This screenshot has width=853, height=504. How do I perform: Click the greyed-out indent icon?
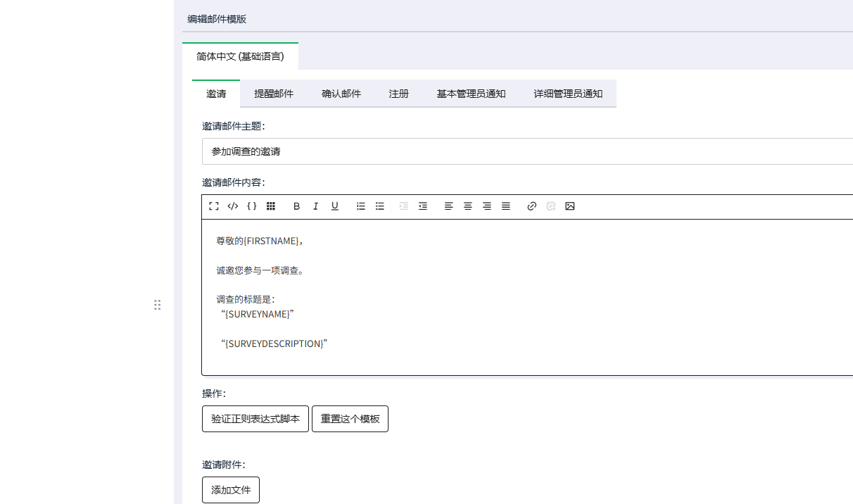404,206
